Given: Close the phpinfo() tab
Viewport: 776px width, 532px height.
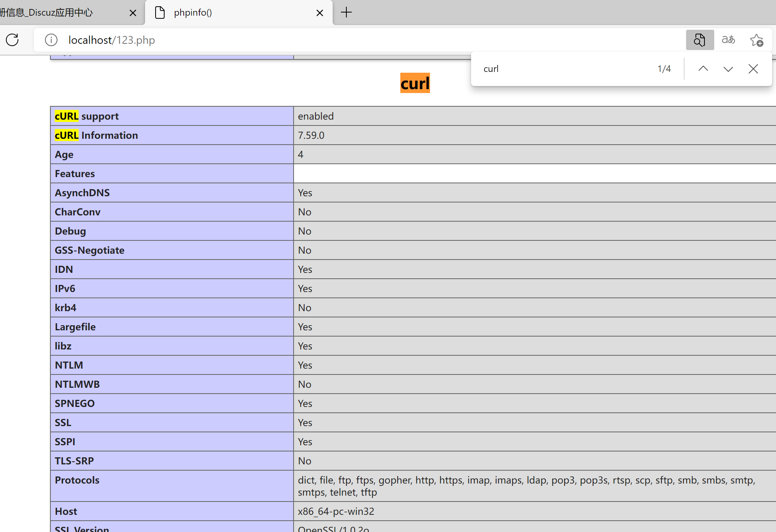Looking at the screenshot, I should click(320, 13).
